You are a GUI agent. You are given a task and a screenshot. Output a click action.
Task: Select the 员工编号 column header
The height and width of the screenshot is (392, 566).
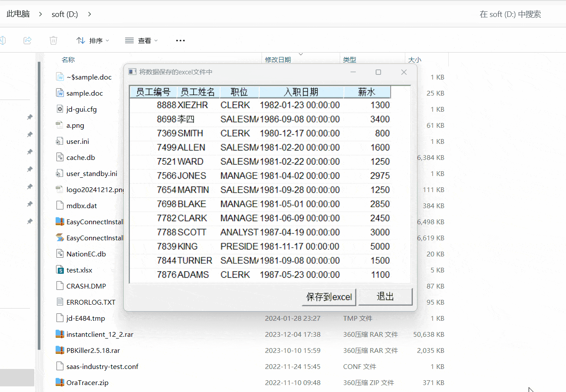click(x=153, y=92)
